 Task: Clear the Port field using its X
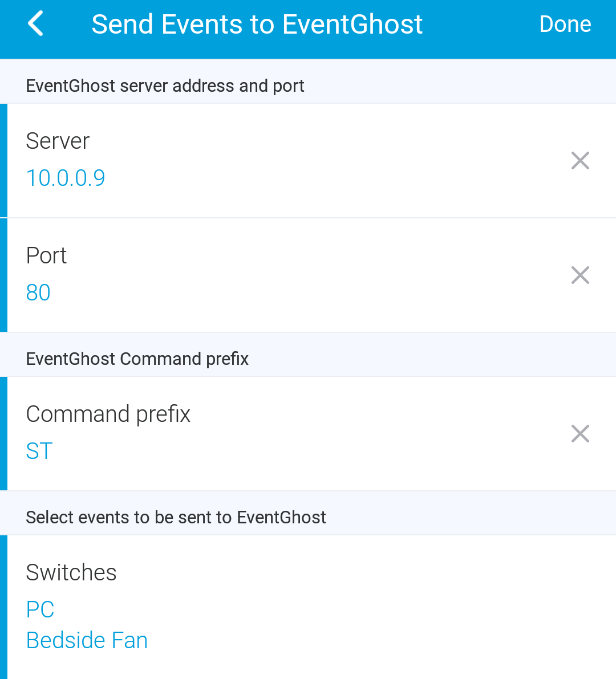(580, 275)
